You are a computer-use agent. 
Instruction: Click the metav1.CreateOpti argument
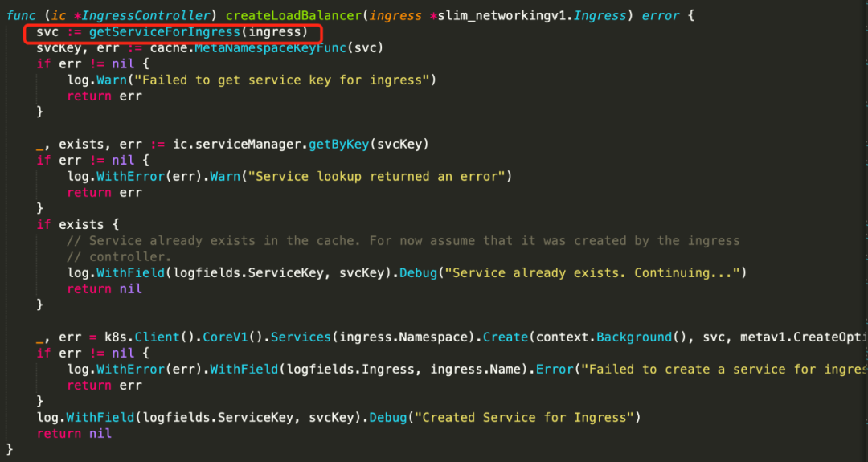click(803, 337)
